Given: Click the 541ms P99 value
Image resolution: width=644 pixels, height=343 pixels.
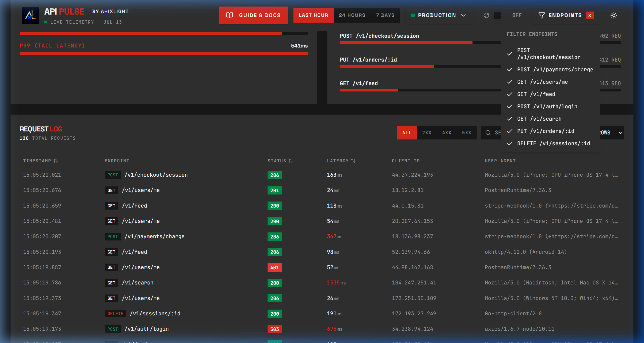Looking at the screenshot, I should coord(299,46).
